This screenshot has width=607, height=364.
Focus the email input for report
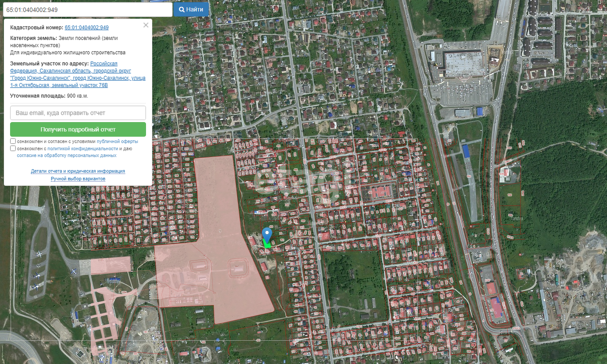point(78,113)
